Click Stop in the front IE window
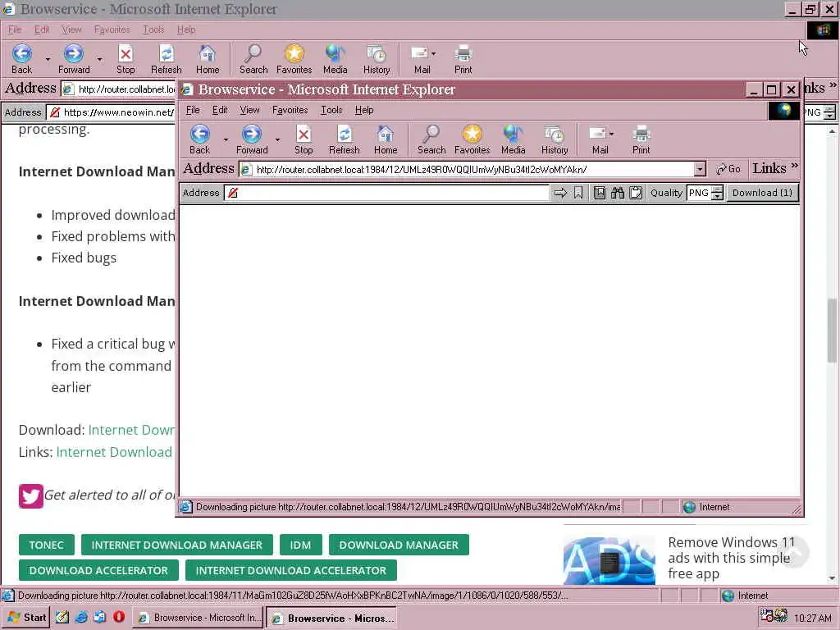The width and height of the screenshot is (840, 630). point(304,139)
